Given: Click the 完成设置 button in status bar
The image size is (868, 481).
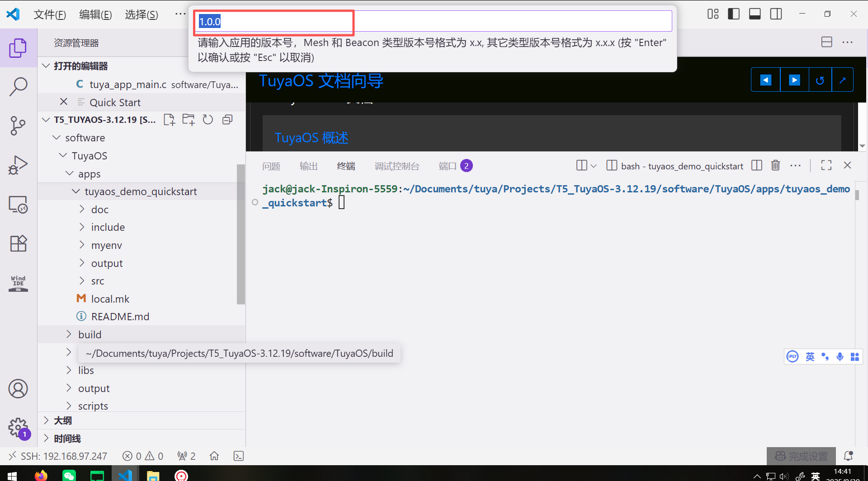Looking at the screenshot, I should [801, 456].
